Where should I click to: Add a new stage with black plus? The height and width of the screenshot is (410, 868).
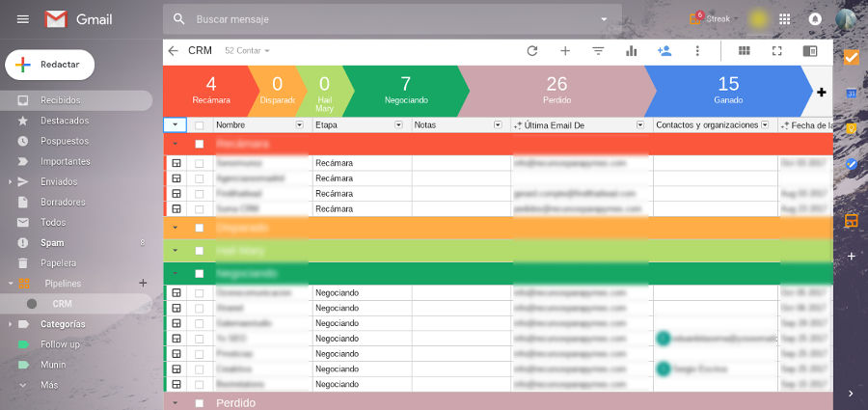click(x=822, y=92)
